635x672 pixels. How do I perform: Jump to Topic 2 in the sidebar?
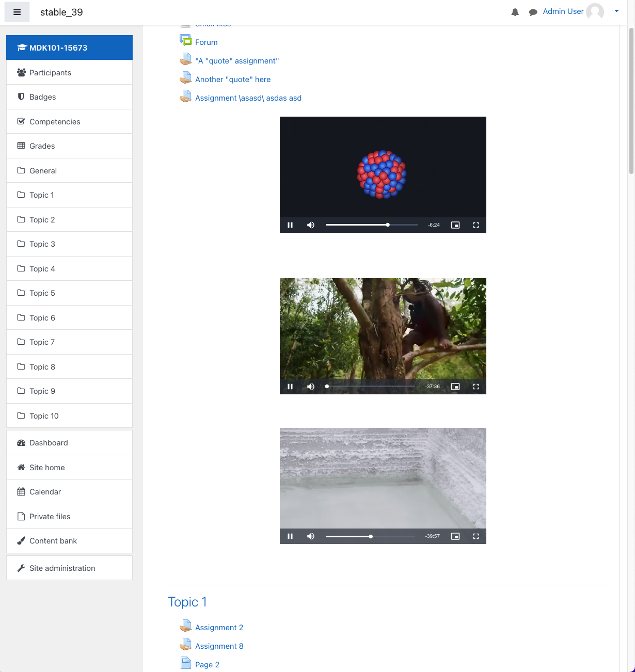coord(69,219)
